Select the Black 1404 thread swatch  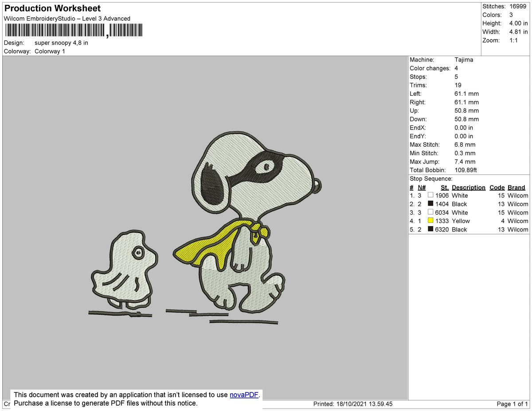pyautogui.click(x=430, y=204)
